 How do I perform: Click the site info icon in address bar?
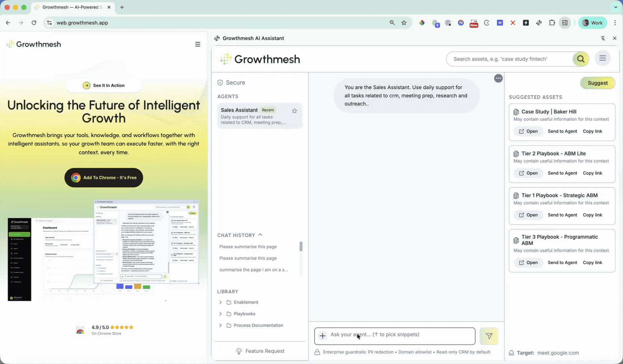(50, 23)
